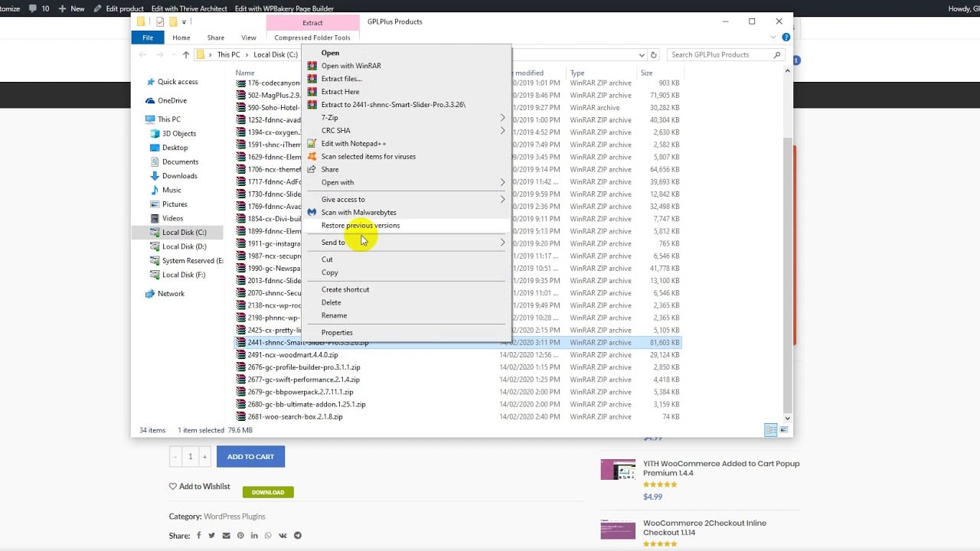980x551 pixels.
Task: Click the file list scroll up arrow
Action: [787, 70]
